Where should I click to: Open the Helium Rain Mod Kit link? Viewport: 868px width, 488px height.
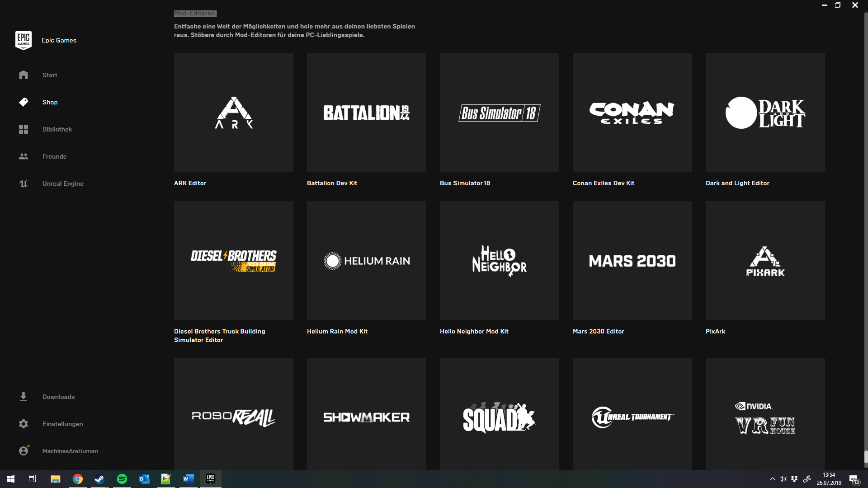point(337,331)
